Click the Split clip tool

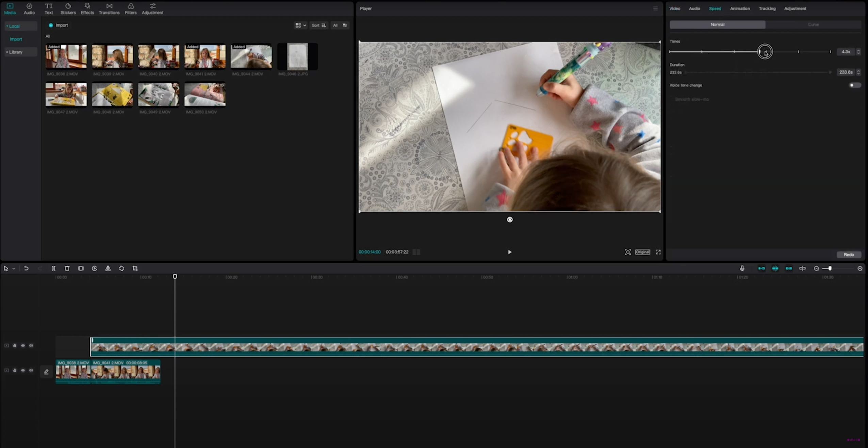tap(53, 269)
